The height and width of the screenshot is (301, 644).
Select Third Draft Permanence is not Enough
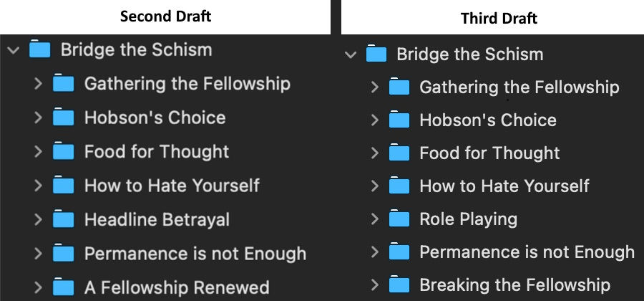tap(527, 252)
